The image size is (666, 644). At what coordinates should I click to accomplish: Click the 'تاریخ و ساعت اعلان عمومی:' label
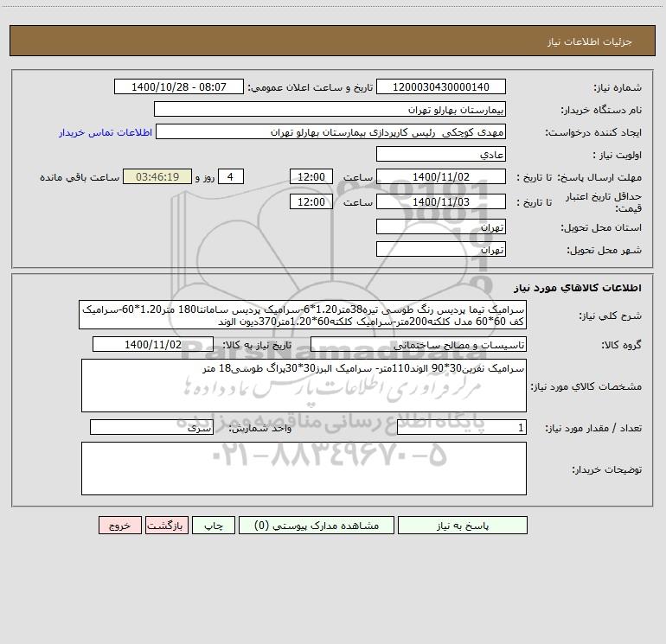click(310, 87)
